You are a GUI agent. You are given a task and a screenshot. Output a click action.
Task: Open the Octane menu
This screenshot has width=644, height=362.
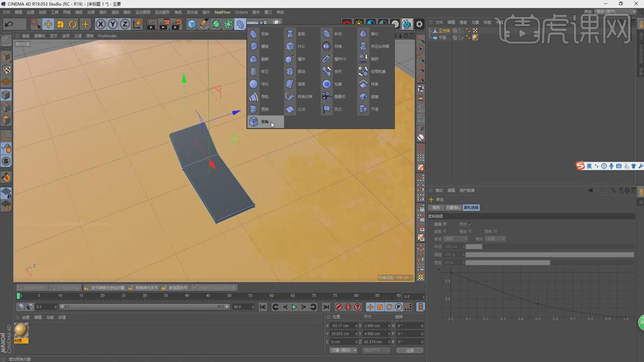click(x=241, y=12)
